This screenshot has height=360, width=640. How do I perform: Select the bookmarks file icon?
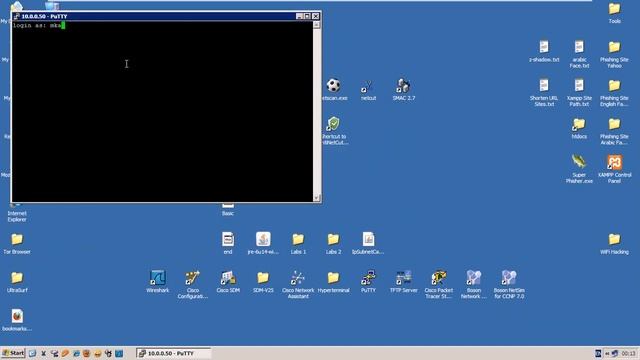point(17,320)
